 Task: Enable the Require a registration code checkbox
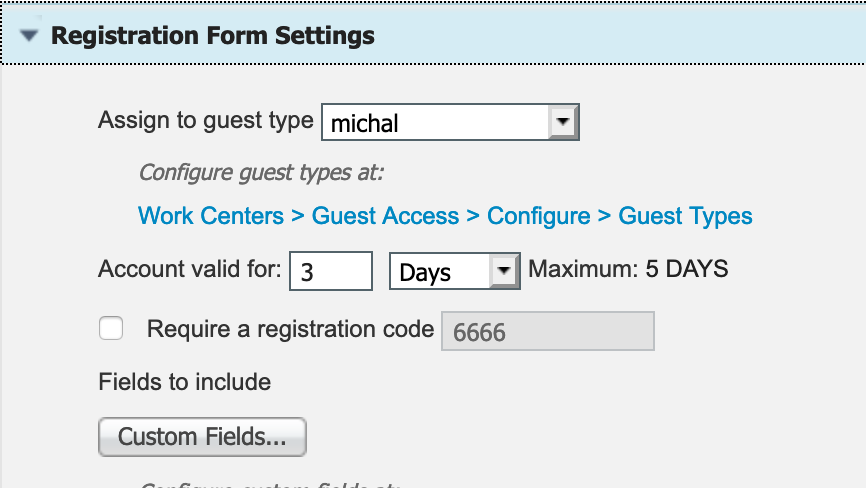tap(110, 329)
